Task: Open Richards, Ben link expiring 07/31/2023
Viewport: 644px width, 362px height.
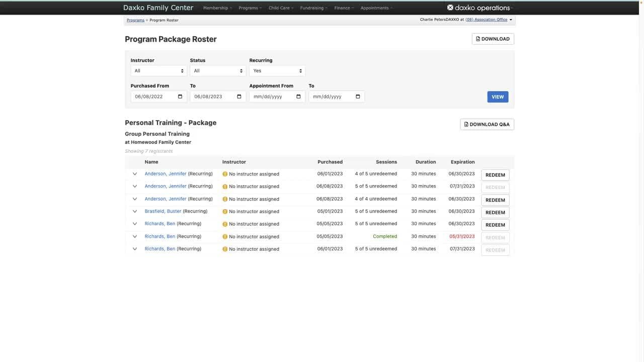Action: pos(160,249)
